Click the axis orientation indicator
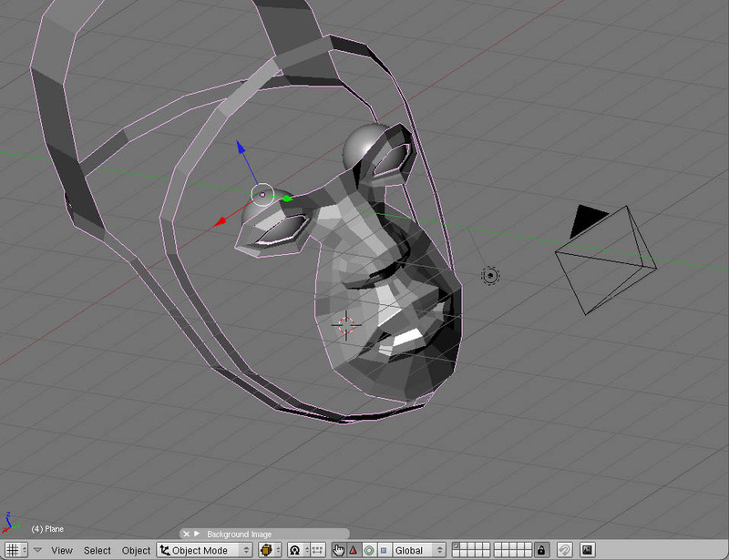Viewport: 729px width, 560px height. click(x=10, y=524)
